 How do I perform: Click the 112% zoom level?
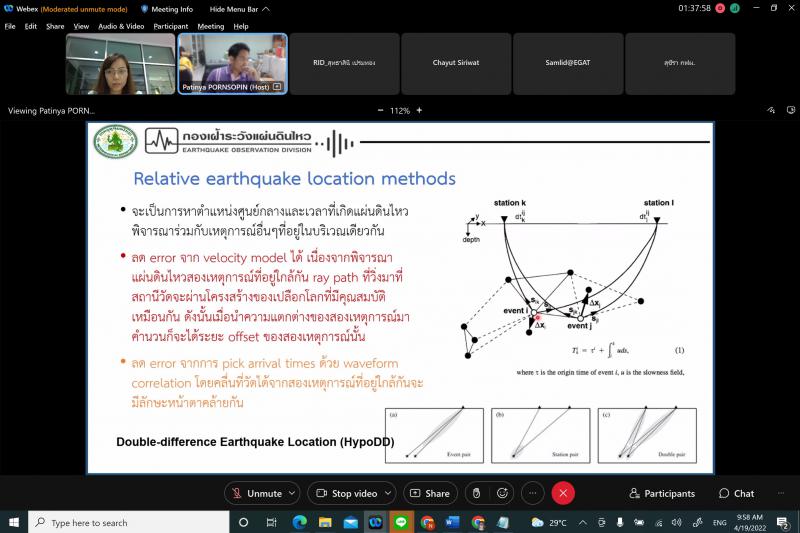400,111
